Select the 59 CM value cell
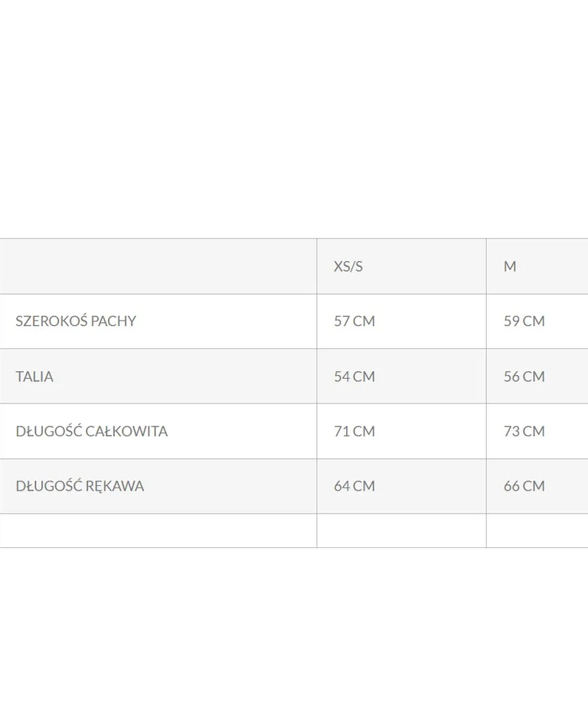The width and height of the screenshot is (588, 727). 524,321
